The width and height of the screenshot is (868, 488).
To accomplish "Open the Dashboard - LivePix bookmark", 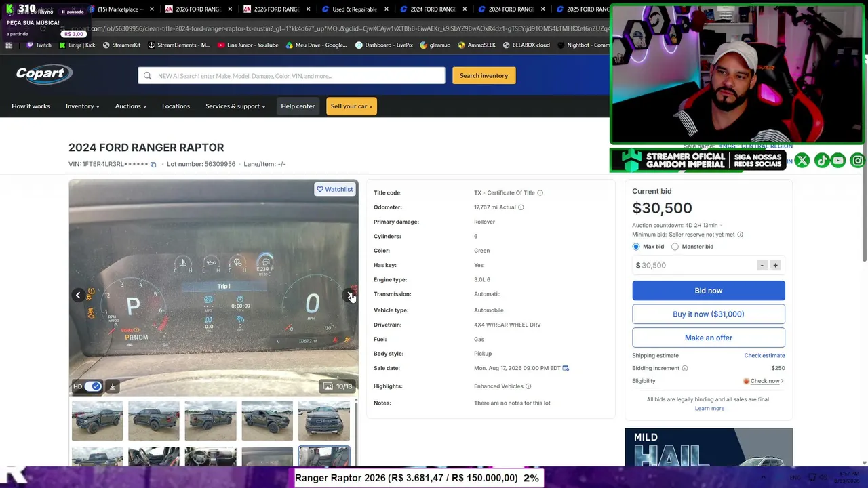I will (384, 45).
